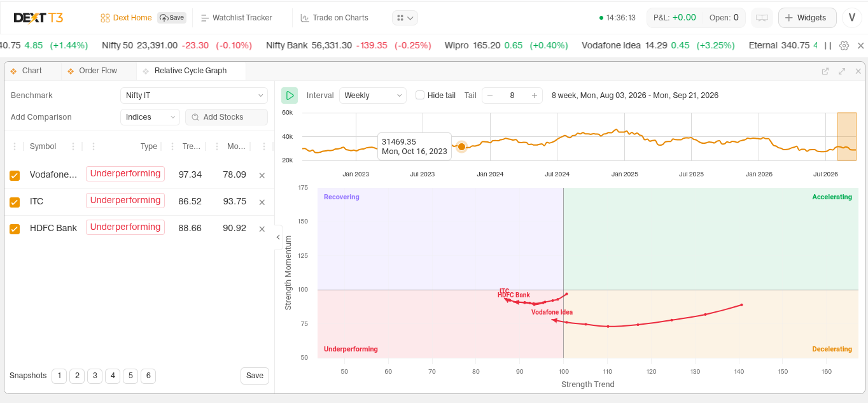The width and height of the screenshot is (868, 403).
Task: Save the current snapshot in Snapshots row
Action: (255, 376)
